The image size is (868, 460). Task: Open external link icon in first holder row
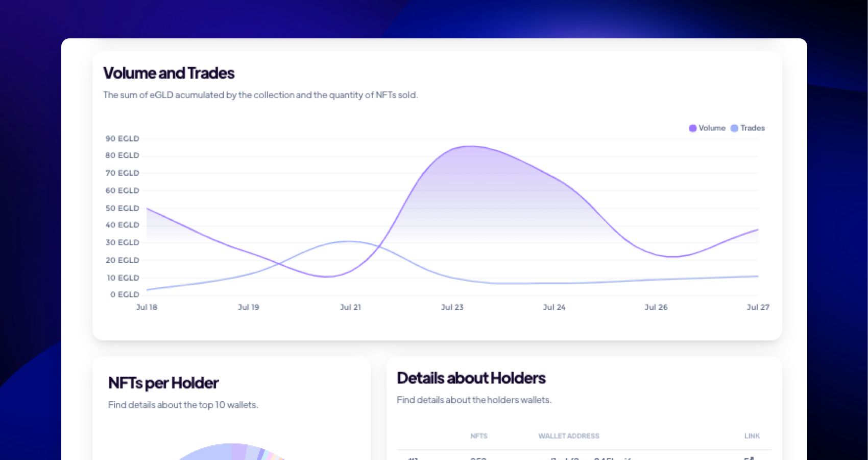pos(749,458)
